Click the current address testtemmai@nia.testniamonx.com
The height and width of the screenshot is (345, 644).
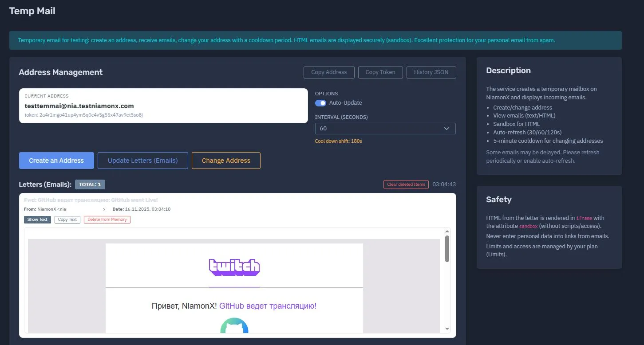(x=79, y=106)
